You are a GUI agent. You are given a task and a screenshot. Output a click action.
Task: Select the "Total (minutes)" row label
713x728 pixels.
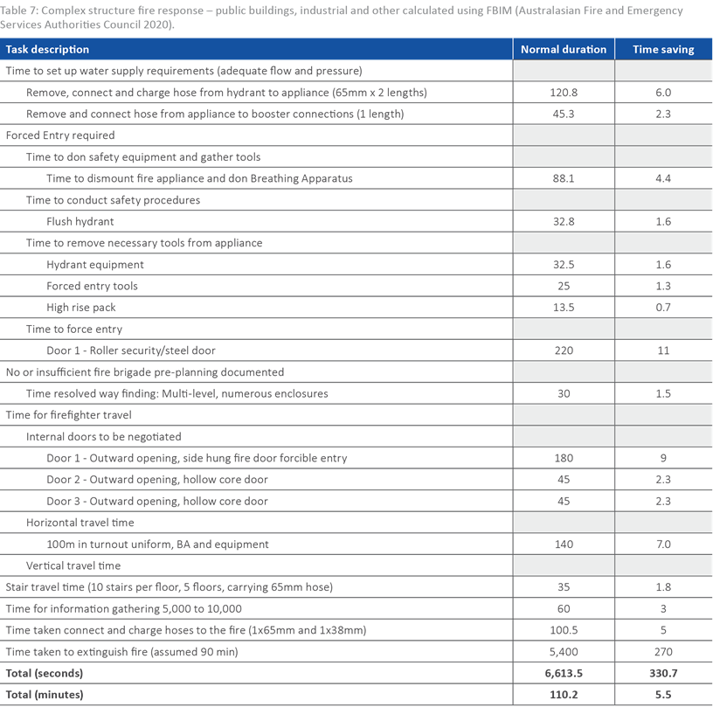[44, 695]
